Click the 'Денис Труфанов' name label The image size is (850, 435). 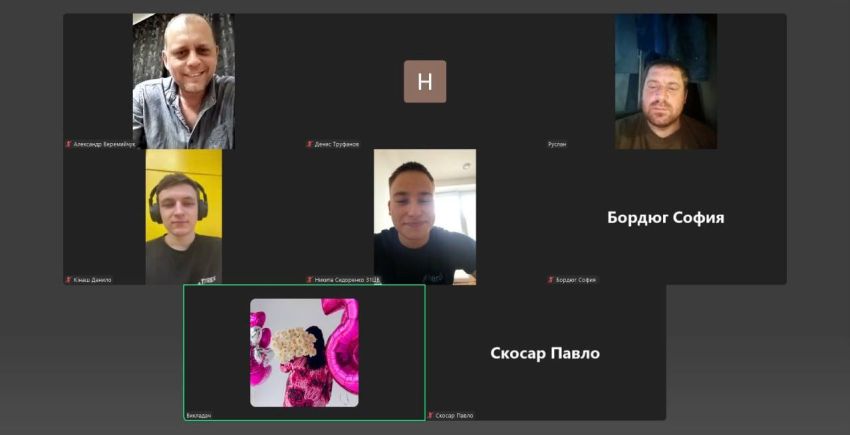[337, 144]
